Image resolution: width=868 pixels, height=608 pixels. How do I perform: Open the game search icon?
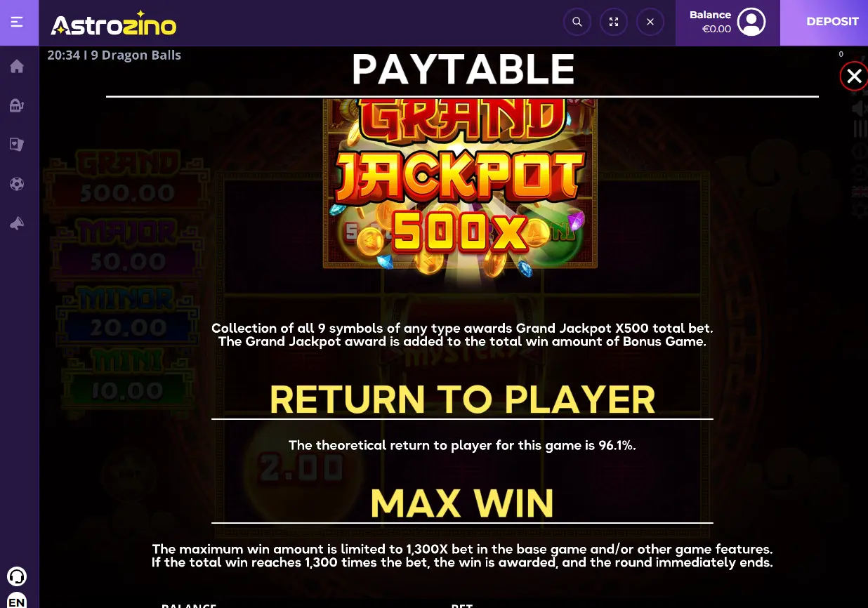pos(577,22)
